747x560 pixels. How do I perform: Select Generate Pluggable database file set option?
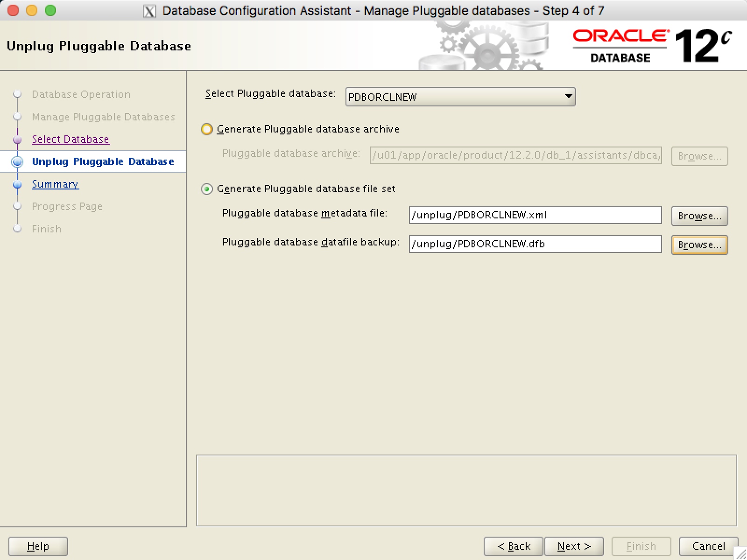pos(206,189)
